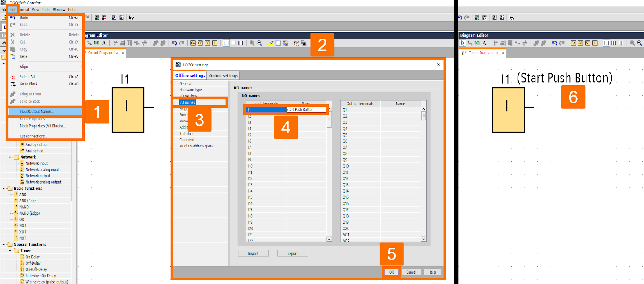Click the online test icon in left editor
The image size is (644, 284).
coord(304,43)
